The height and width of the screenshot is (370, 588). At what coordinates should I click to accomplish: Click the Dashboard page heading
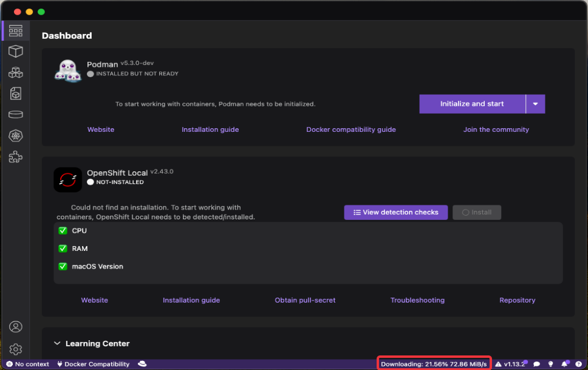tap(67, 36)
